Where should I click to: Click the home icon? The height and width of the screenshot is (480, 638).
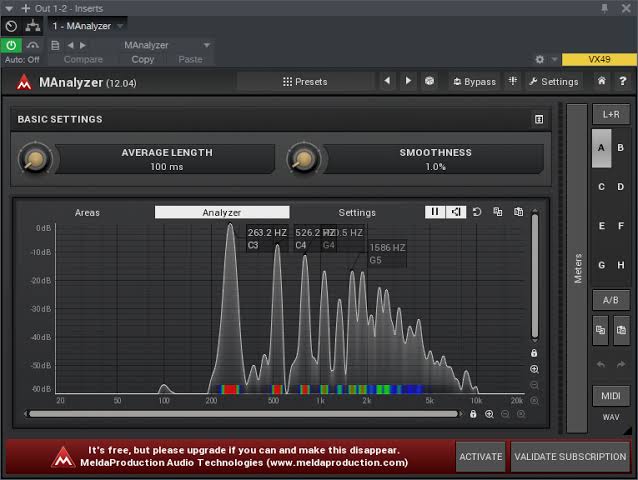click(601, 81)
